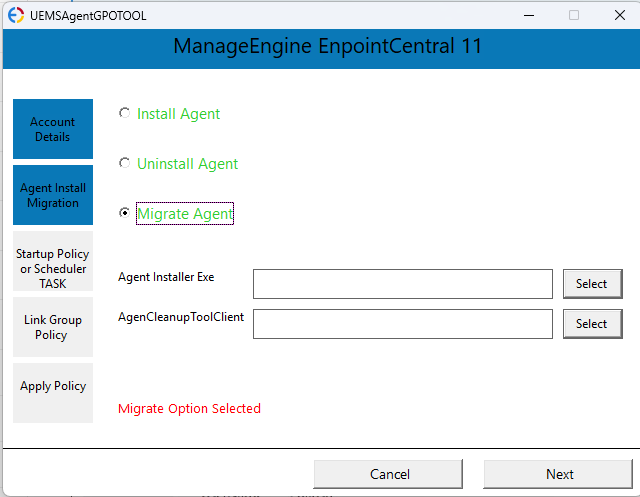Minimize the UEMSAgentGPOTOOL window
The height and width of the screenshot is (497, 640).
[x=529, y=16]
